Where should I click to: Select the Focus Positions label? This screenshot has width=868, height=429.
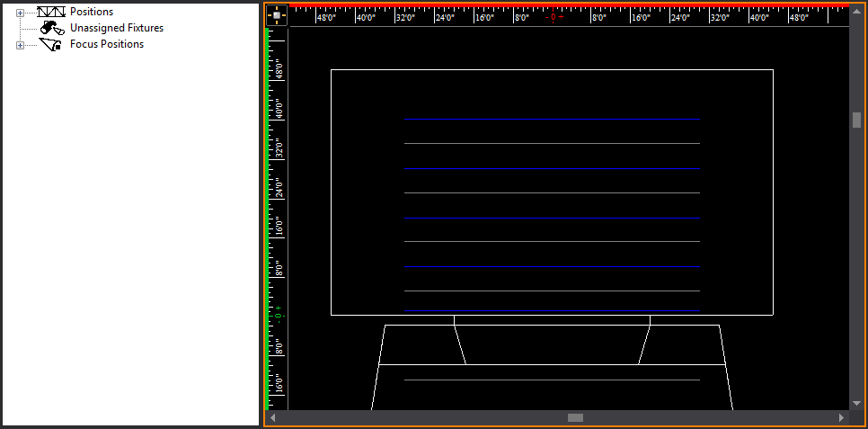tap(106, 44)
